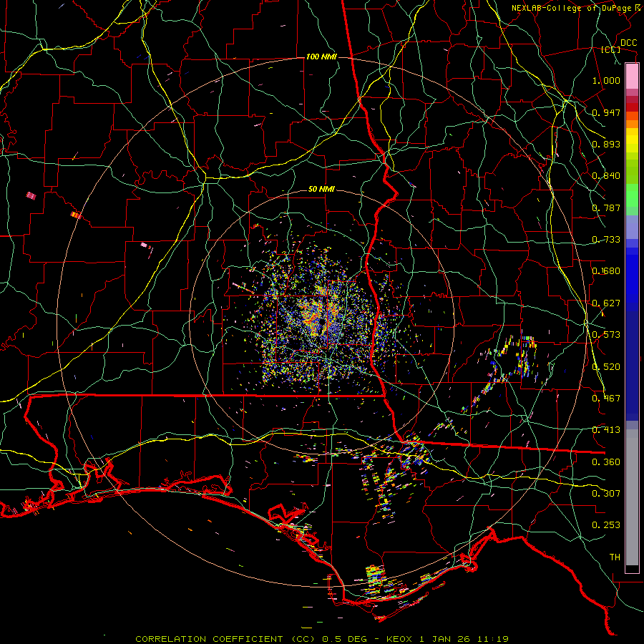This screenshot has height=644, width=644.
Task: Select the 0.840 legend value
Action: (x=606, y=176)
